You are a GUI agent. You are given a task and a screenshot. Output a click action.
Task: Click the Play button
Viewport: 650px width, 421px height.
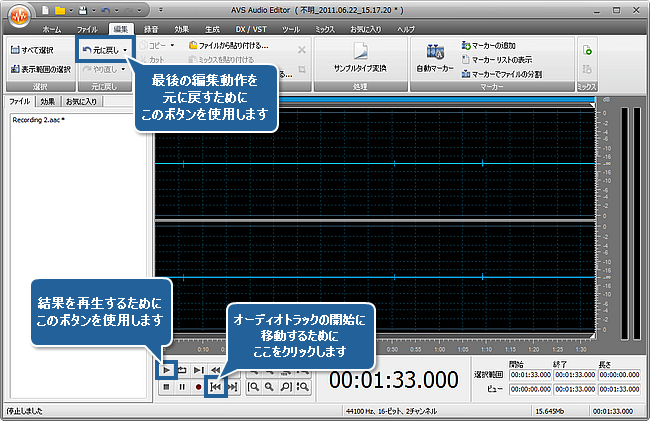[166, 370]
